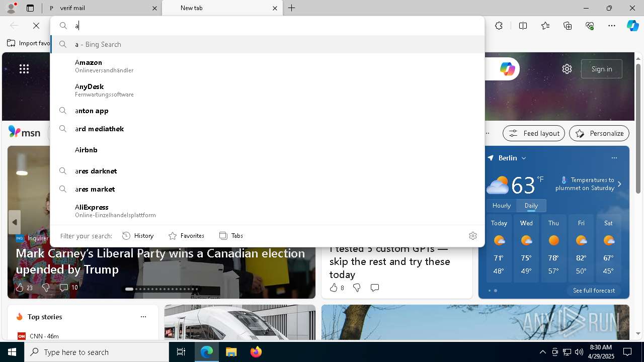This screenshot has height=362, width=644.
Task: Select the Sat forecast column
Action: [x=608, y=248]
